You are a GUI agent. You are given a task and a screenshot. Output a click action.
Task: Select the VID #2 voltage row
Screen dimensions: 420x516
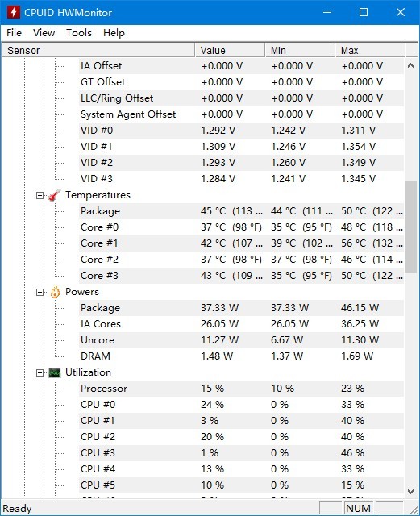[241, 163]
